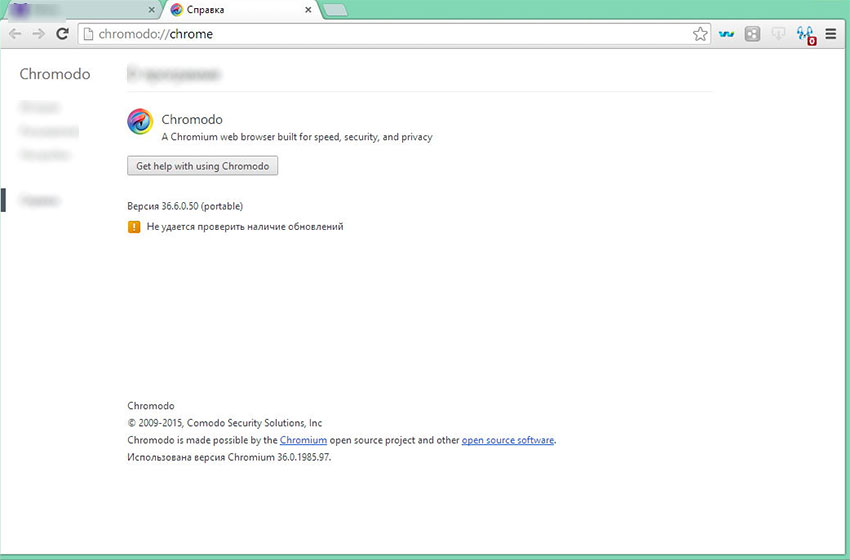Open the Chromium project link

click(303, 440)
